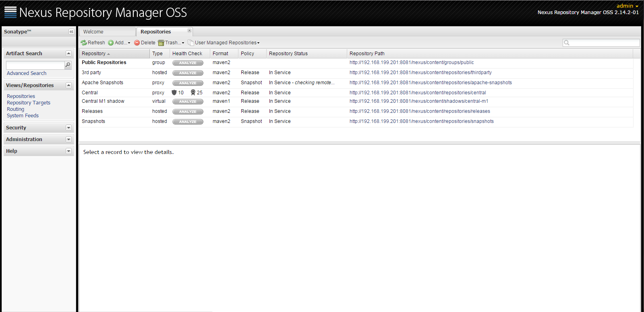Expand the Administration panel

68,139
